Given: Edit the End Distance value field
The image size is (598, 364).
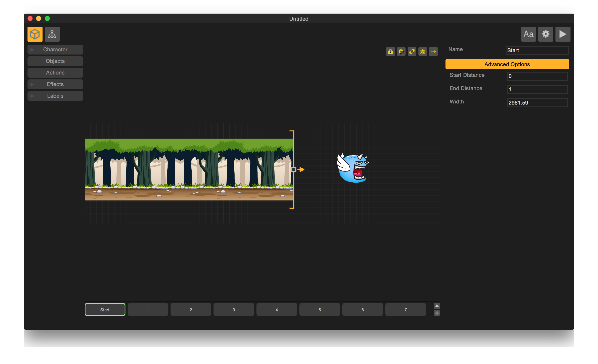Looking at the screenshot, I should pyautogui.click(x=537, y=89).
